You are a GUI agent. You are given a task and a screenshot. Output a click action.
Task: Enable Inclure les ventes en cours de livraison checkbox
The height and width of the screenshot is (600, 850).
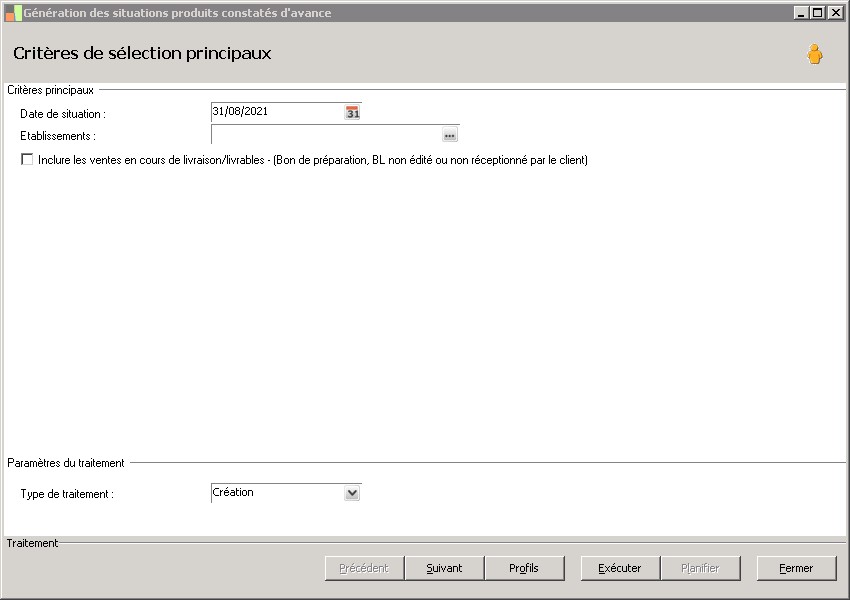click(27, 159)
